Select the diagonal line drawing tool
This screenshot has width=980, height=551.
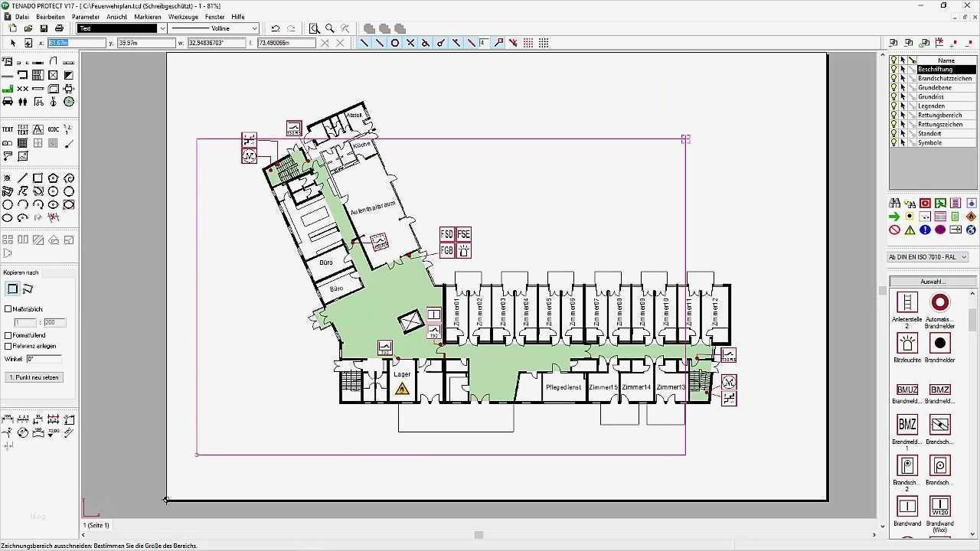coord(22,178)
